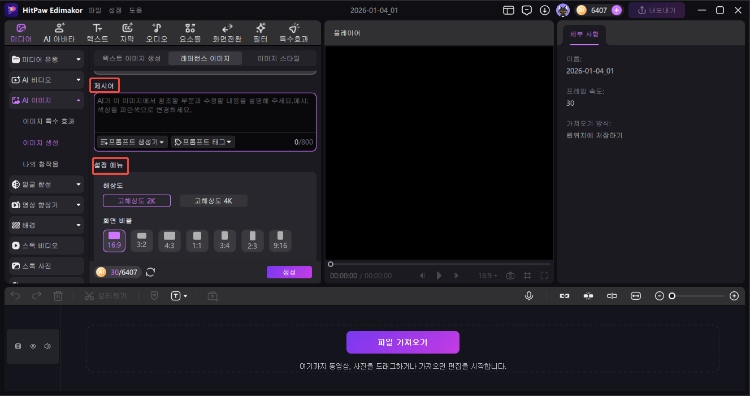Click the undo arrow in timeline toolbar
The image size is (750, 396).
tap(15, 296)
